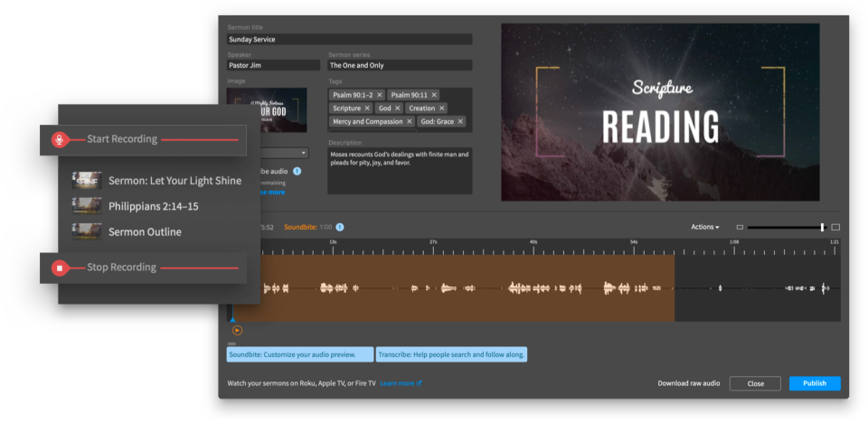The image size is (868, 423).
Task: Click Download raw audio
Action: (689, 383)
